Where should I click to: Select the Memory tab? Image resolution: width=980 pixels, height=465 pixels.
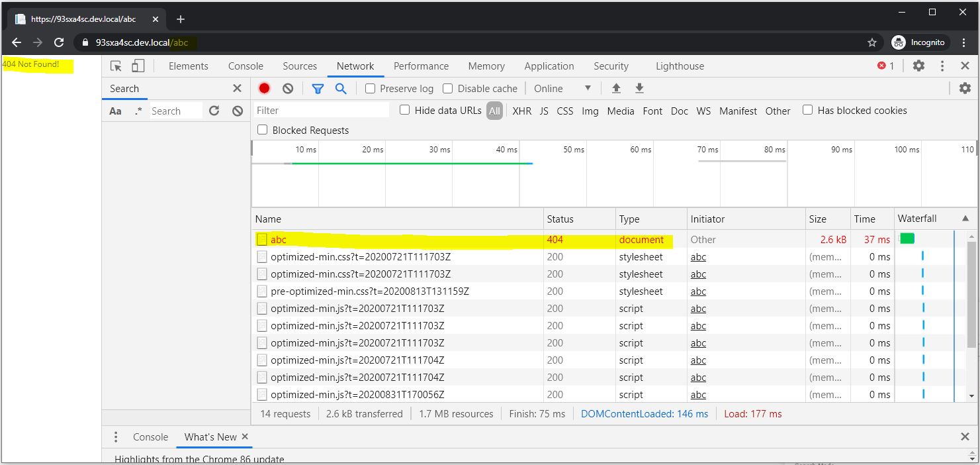(486, 66)
